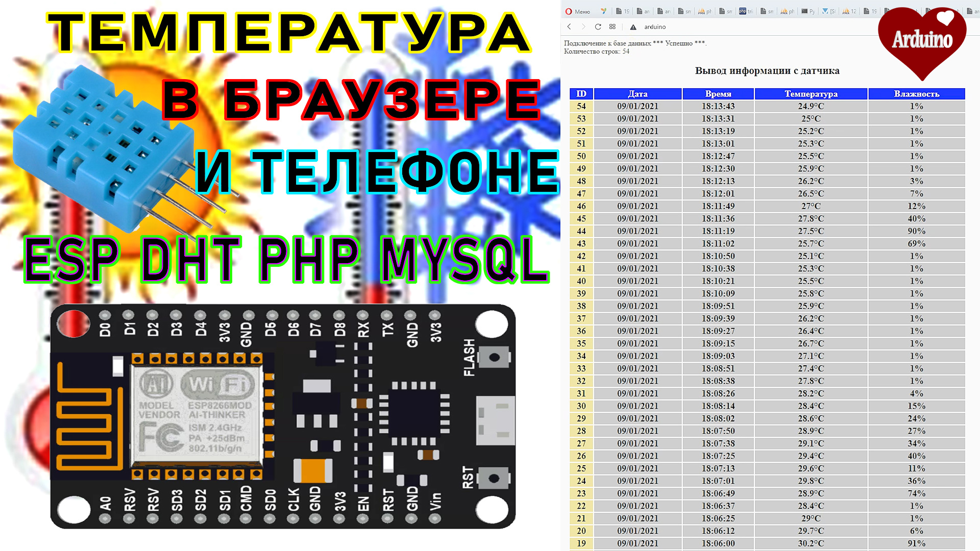The width and height of the screenshot is (980, 551).
Task: Click the temperature cell of row 54
Action: click(811, 106)
